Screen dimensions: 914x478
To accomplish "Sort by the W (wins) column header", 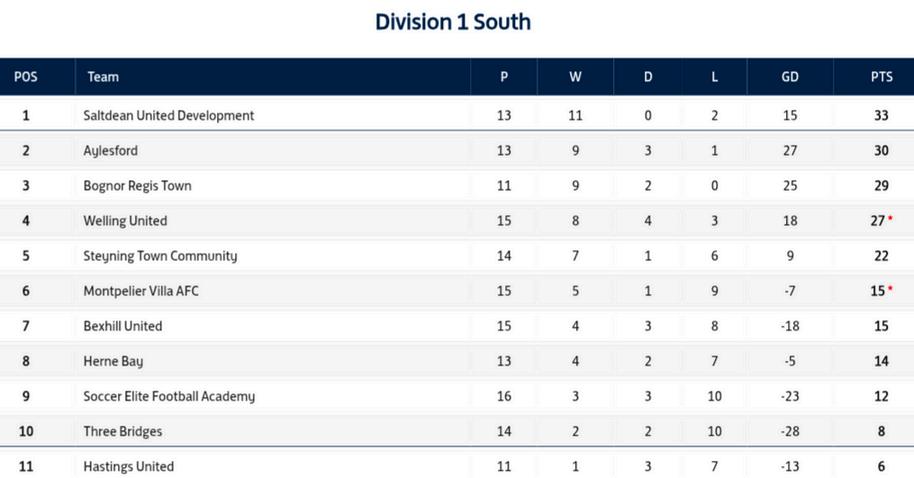I will pos(575,77).
